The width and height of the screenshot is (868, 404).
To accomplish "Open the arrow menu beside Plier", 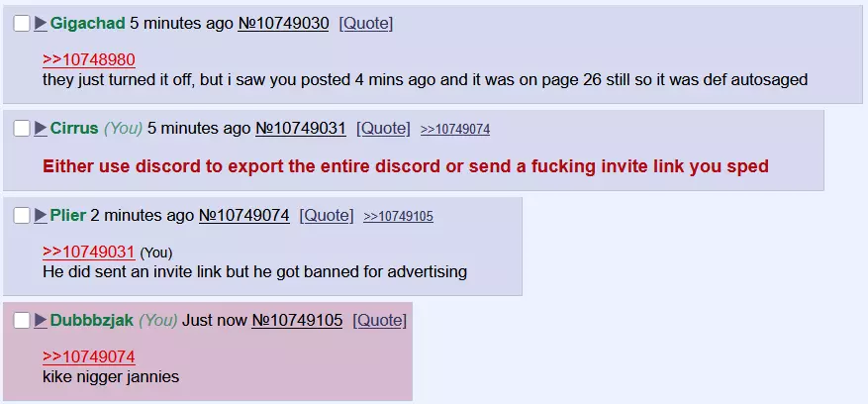I will coord(41,215).
